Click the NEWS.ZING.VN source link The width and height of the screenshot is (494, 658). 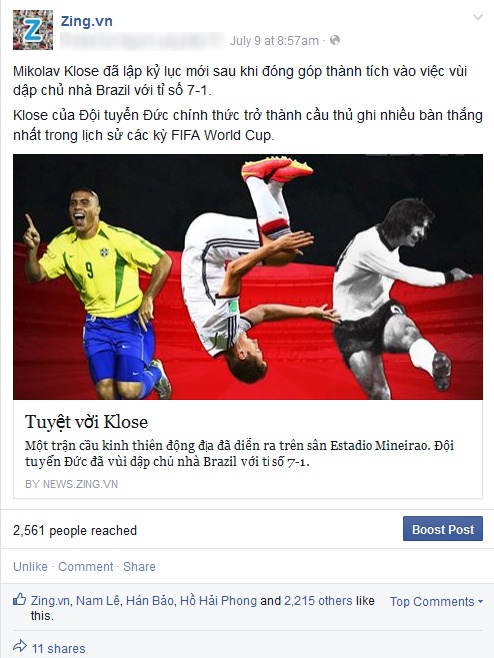pos(71,484)
